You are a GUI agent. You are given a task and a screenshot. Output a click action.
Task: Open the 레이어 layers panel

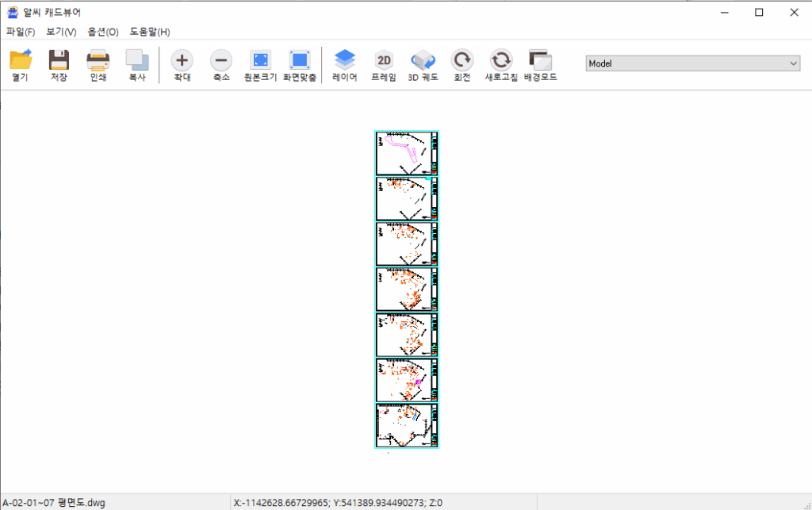pyautogui.click(x=345, y=65)
